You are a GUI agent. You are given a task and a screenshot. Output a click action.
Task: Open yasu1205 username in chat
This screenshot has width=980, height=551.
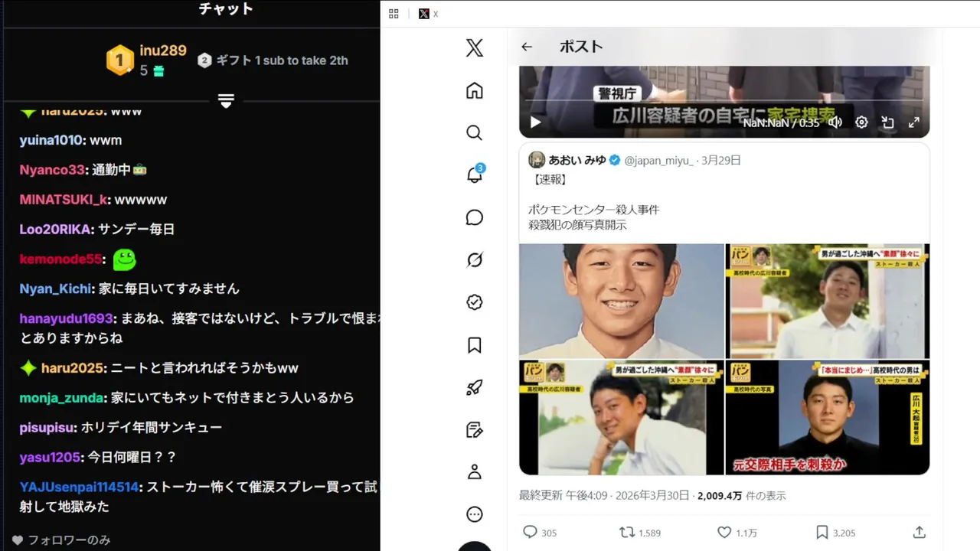tap(50, 457)
